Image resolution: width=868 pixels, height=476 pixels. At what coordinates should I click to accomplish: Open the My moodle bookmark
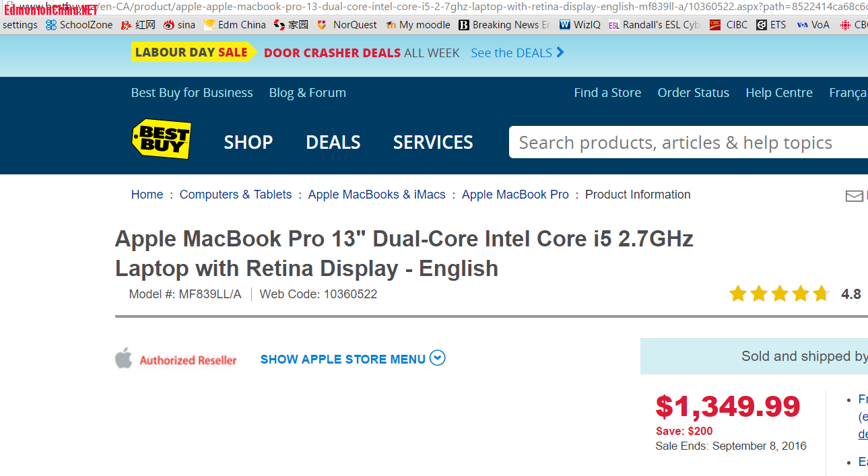(x=418, y=25)
